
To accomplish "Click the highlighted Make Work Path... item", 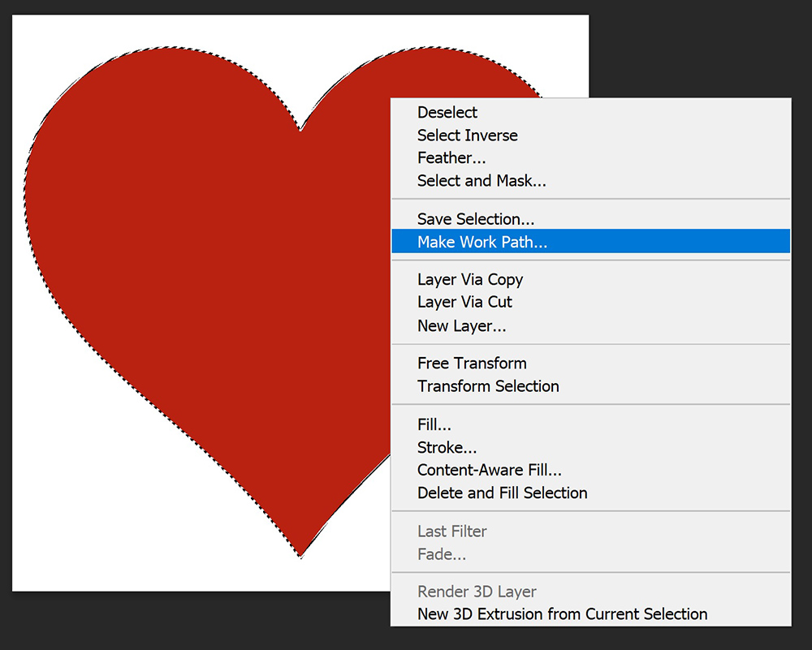I will coord(591,241).
